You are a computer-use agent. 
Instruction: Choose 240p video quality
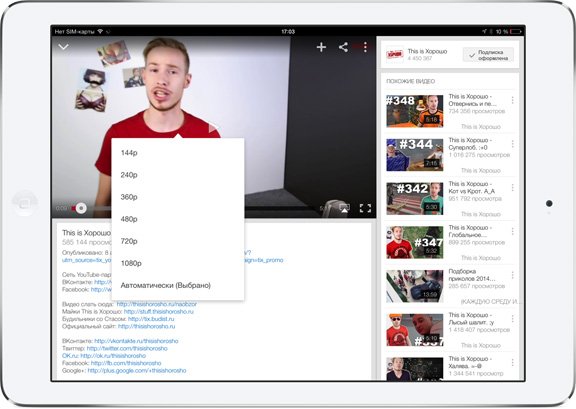point(178,175)
